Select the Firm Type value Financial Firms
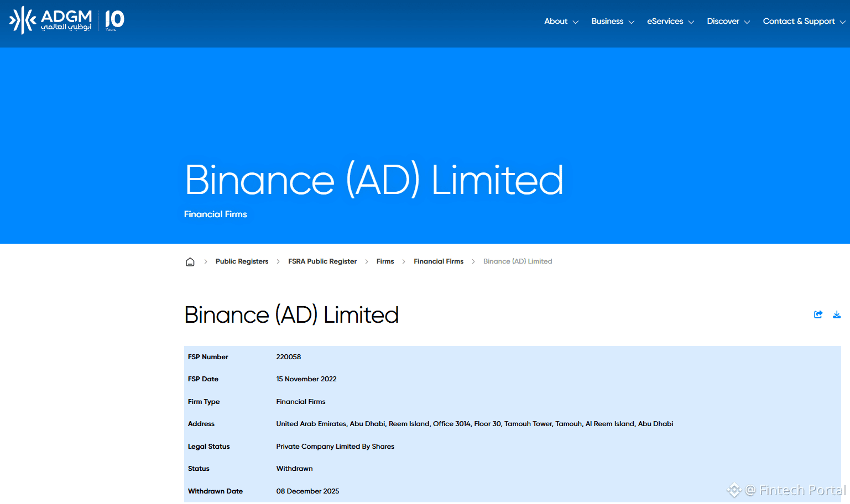 click(301, 402)
